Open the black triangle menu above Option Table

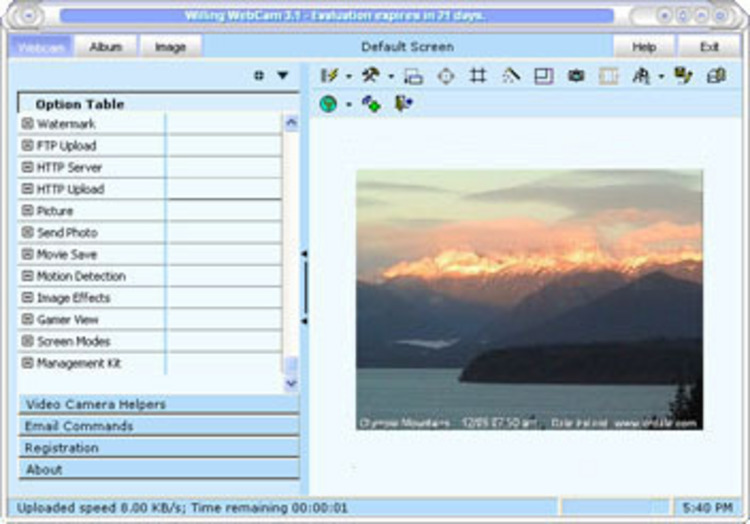click(x=283, y=76)
